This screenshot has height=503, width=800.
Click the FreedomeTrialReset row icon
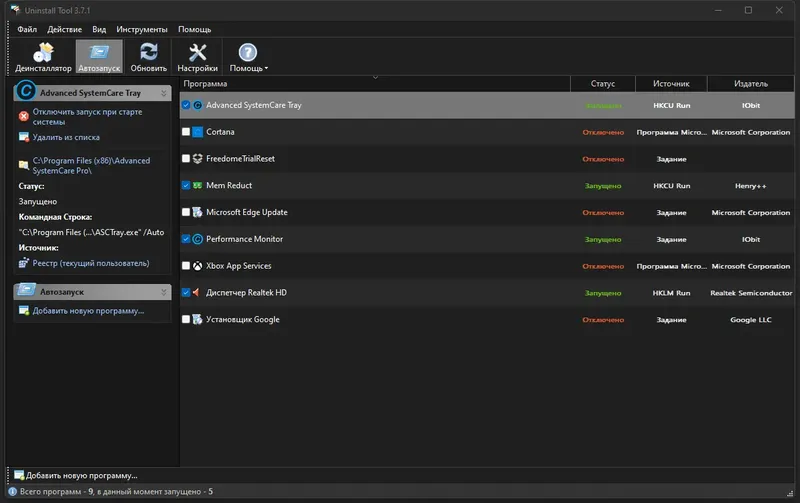click(197, 159)
